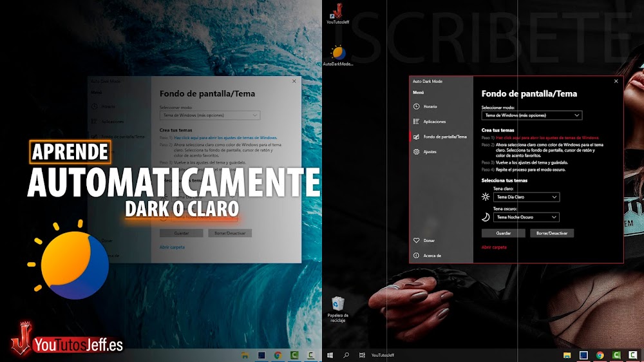644x362 pixels.
Task: Select Fondo de pantalla/Tema in the dark window menu
Action: pos(445,137)
